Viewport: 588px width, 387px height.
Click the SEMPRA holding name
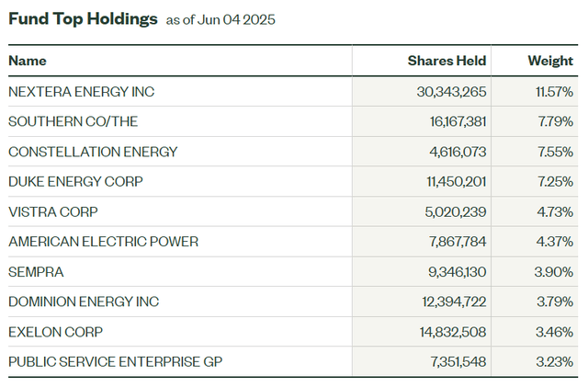coord(34,272)
